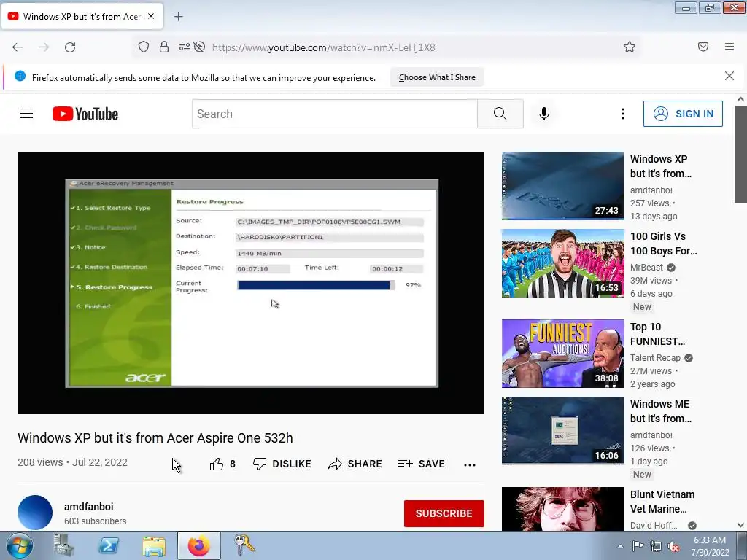Viewport: 747px width, 560px height.
Task: Open Windows Explorer from the taskbar
Action: pos(154,545)
